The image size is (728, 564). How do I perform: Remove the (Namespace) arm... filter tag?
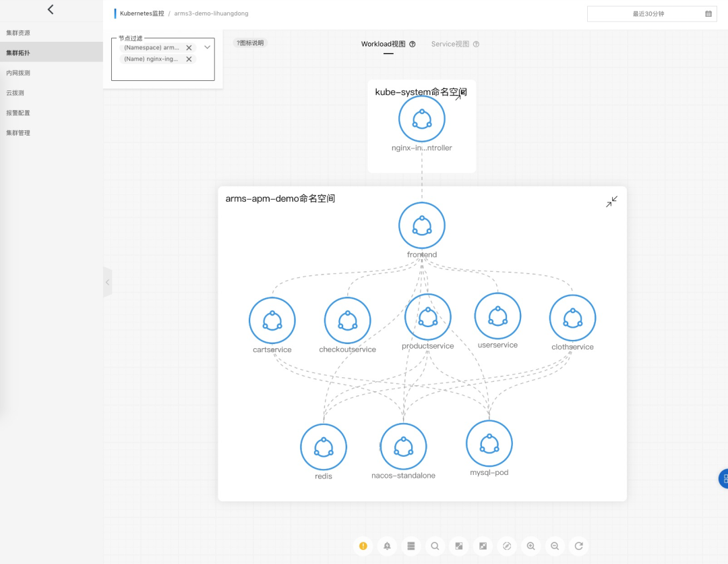tap(189, 48)
